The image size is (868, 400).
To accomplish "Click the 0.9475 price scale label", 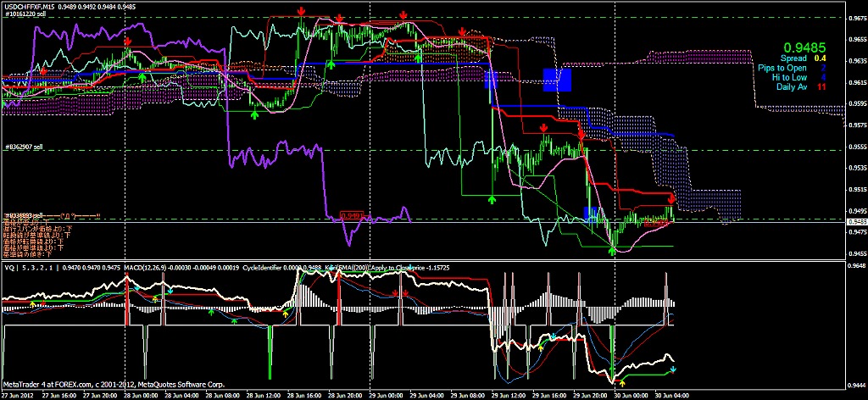I will (x=858, y=233).
